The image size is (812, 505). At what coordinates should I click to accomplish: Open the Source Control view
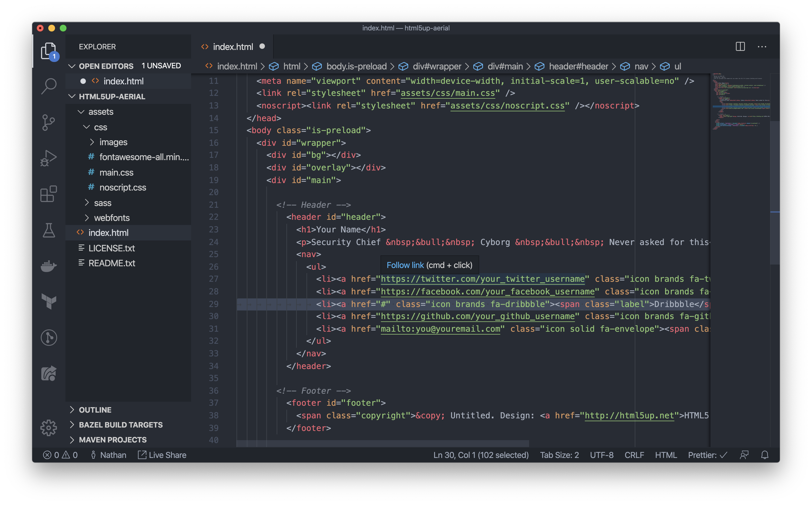pos(49,123)
